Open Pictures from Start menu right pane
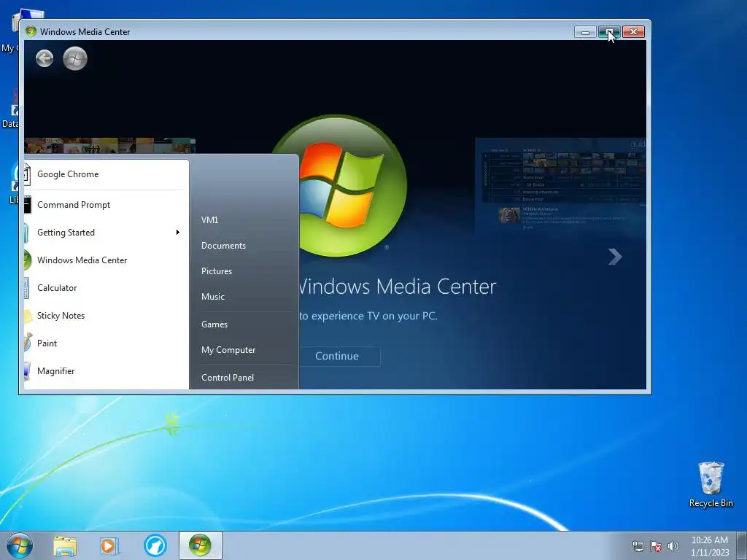 [216, 271]
